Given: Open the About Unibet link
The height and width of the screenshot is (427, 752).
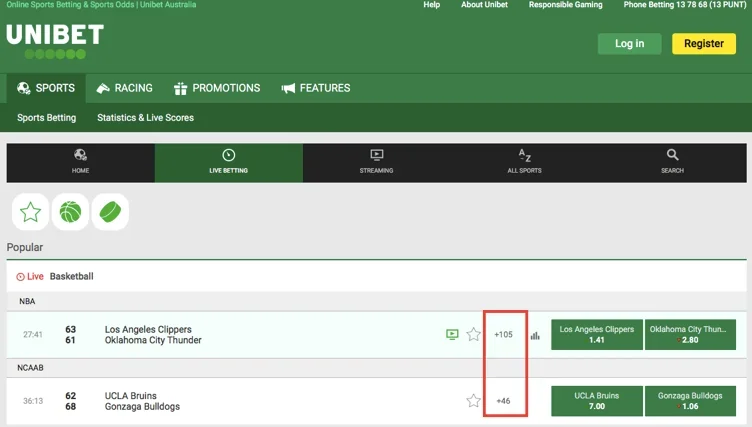Looking at the screenshot, I should click(x=484, y=5).
